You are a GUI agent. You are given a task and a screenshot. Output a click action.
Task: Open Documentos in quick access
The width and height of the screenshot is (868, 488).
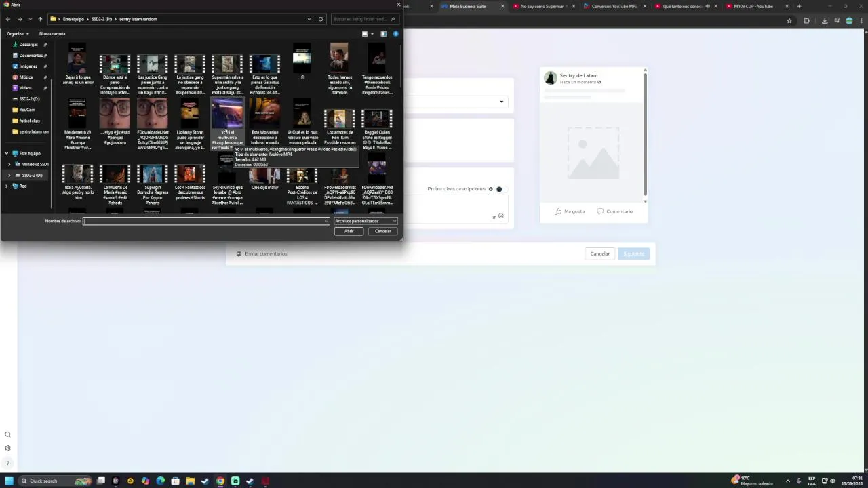[x=31, y=56]
